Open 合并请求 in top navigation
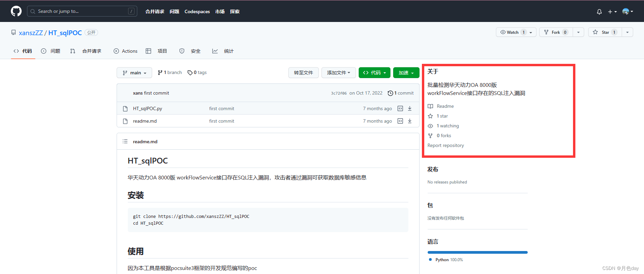 [x=155, y=11]
